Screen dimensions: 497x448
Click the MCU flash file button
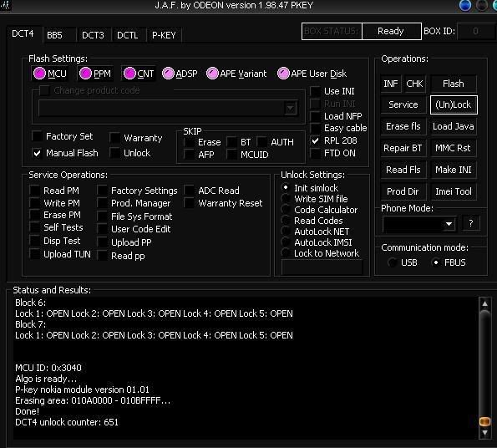(x=50, y=74)
